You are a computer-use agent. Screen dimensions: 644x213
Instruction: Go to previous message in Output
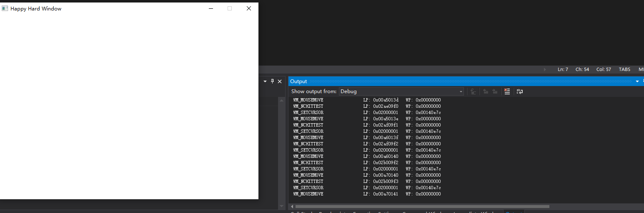coord(486,91)
